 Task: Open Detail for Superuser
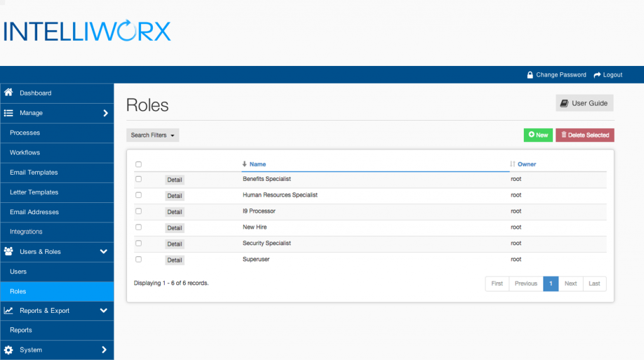[175, 260]
